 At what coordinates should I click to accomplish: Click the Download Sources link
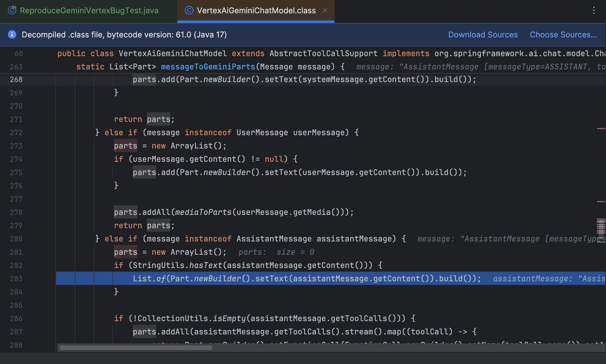click(x=483, y=35)
